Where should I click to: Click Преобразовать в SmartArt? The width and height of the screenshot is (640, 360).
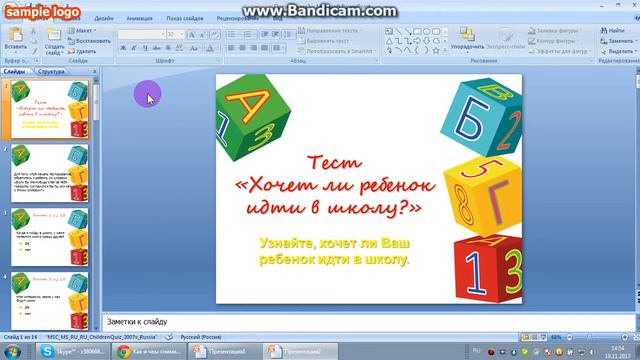pyautogui.click(x=337, y=51)
